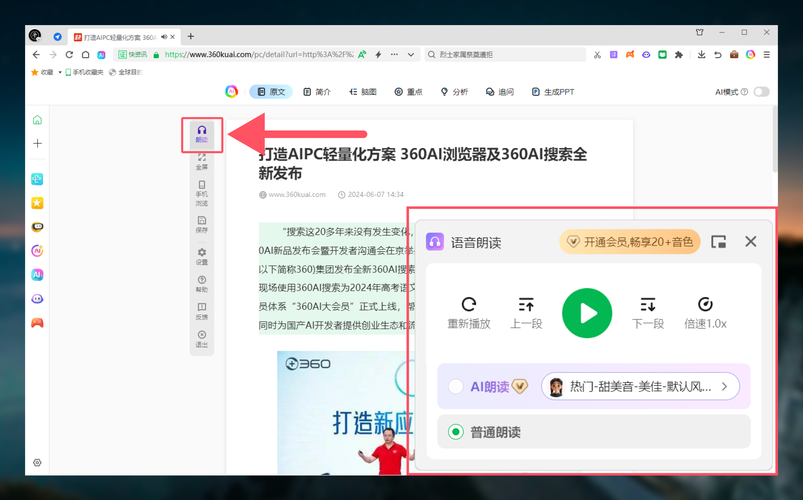Viewport: 803px width, 500px height.
Task: Open a new tab with plus button
Action: (191, 36)
